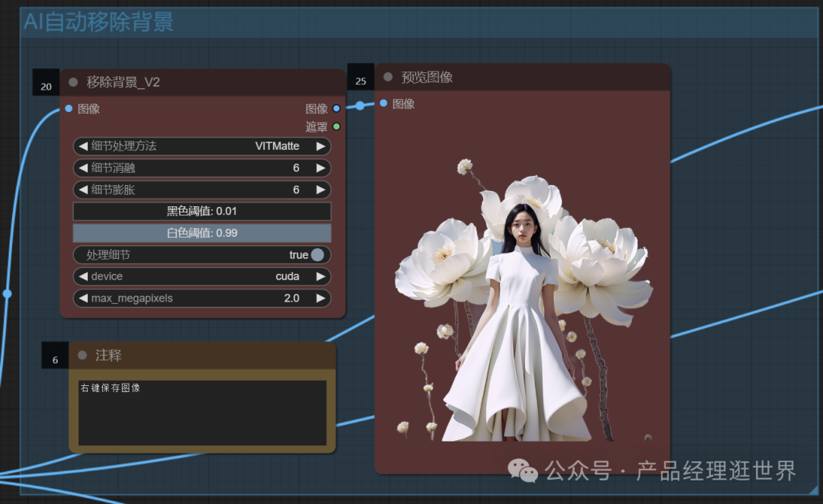Switch device option using right arrow
The image size is (823, 504).
click(321, 276)
